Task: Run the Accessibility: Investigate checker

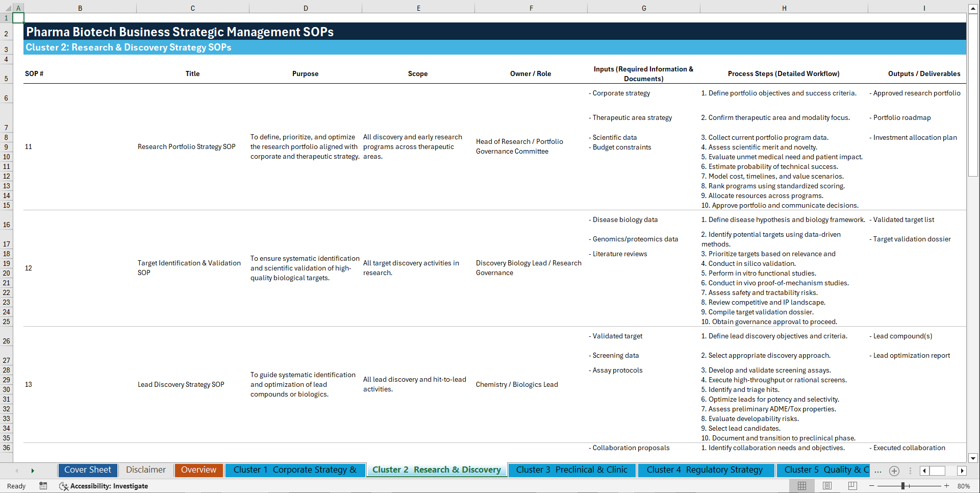Action: tap(104, 486)
